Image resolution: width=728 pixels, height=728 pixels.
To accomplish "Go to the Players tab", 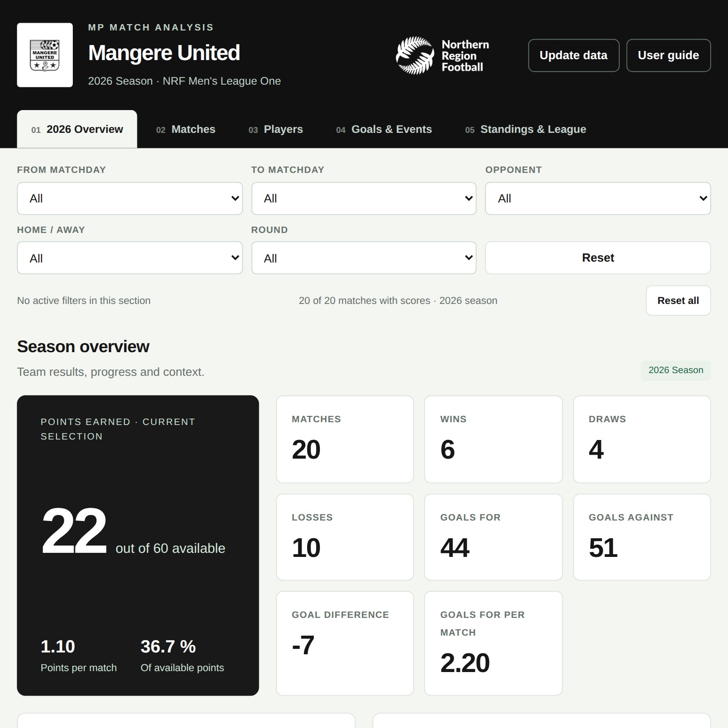I will click(x=276, y=129).
